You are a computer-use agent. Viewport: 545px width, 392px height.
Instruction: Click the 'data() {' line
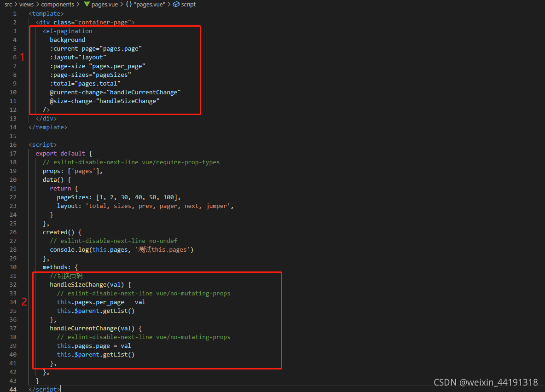57,179
